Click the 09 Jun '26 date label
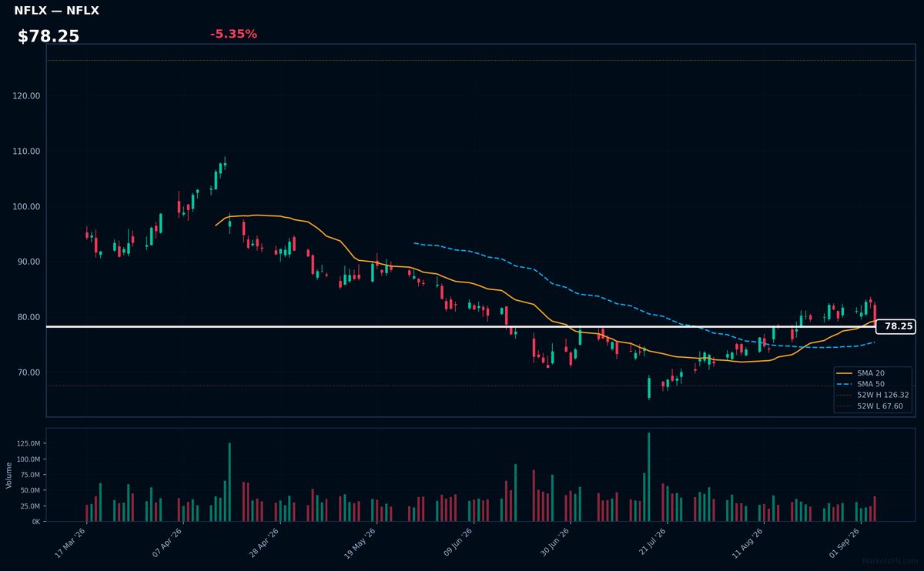The height and width of the screenshot is (571, 924). tap(457, 543)
